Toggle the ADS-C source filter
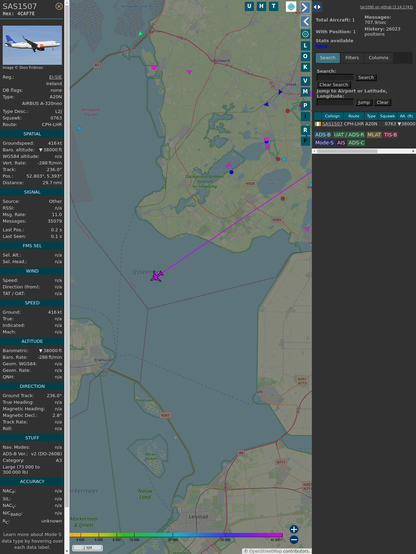This screenshot has width=416, height=554. pos(356,143)
